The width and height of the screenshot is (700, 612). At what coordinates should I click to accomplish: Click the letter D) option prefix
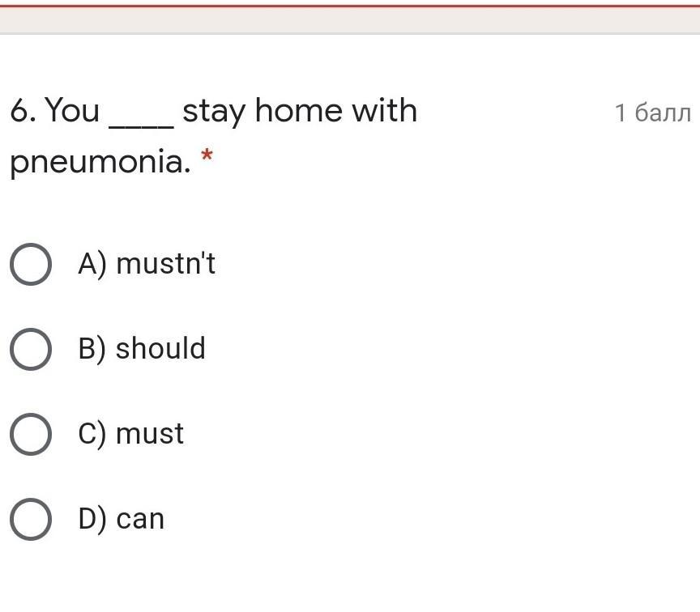pos(92,519)
